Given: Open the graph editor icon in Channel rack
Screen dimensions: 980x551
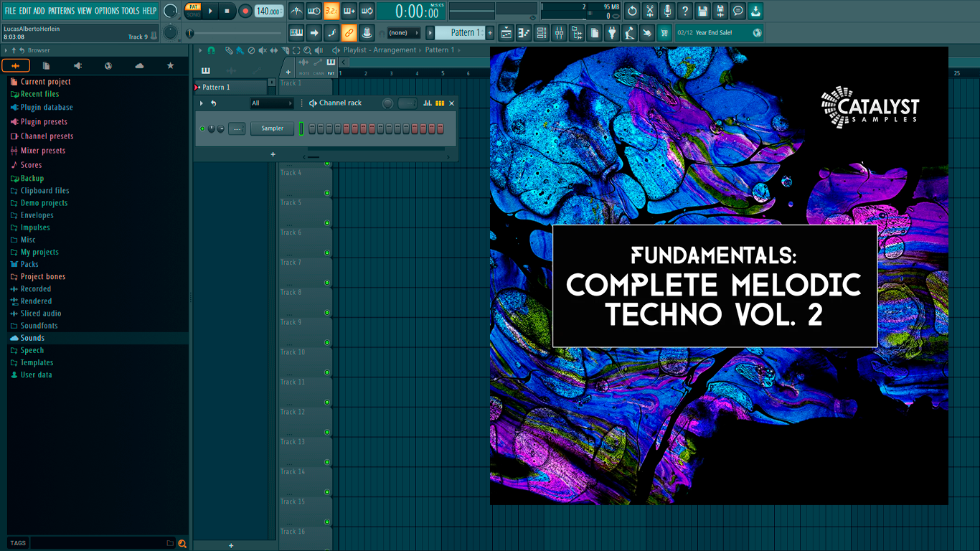Looking at the screenshot, I should 428,103.
